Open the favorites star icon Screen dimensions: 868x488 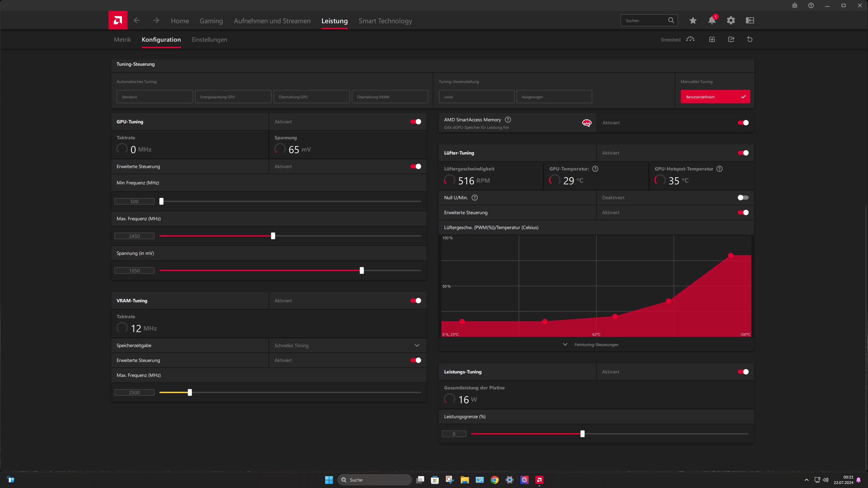(x=693, y=21)
